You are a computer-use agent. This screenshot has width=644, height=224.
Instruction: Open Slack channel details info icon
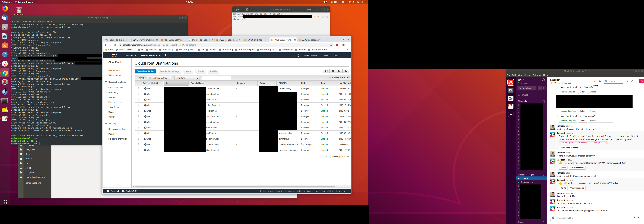(596, 81)
